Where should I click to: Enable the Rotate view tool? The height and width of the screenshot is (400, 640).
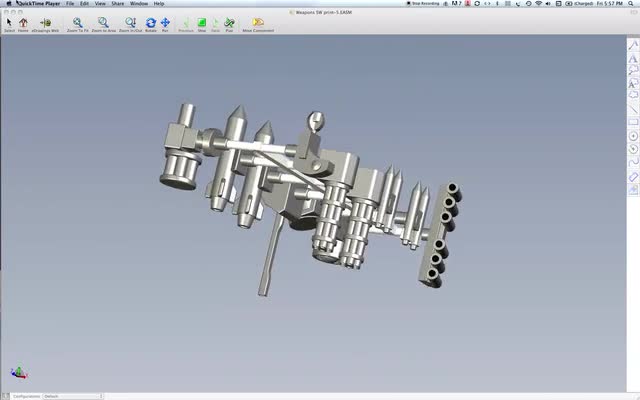(151, 22)
